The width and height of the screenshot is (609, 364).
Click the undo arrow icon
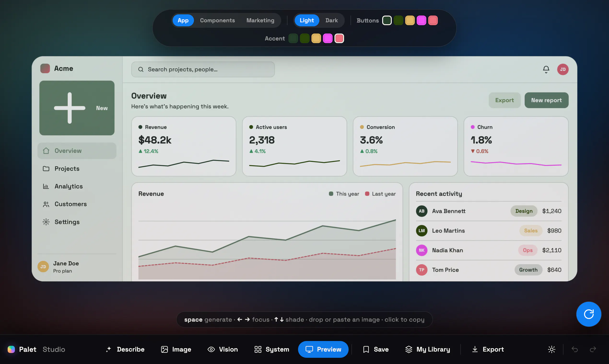click(574, 349)
